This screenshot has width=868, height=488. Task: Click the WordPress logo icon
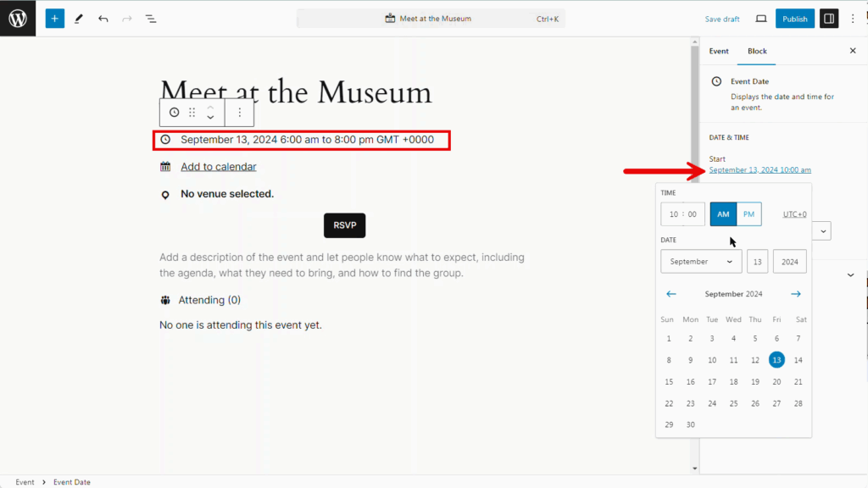tap(18, 19)
